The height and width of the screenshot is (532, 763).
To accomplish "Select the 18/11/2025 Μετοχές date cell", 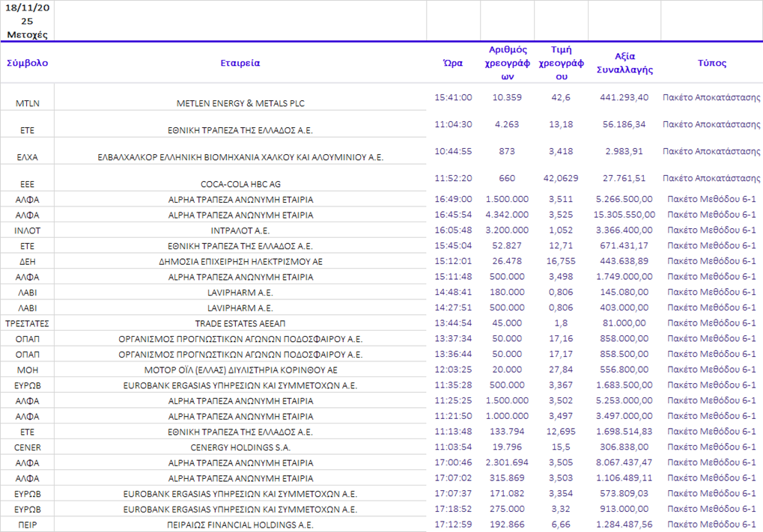I will point(27,21).
